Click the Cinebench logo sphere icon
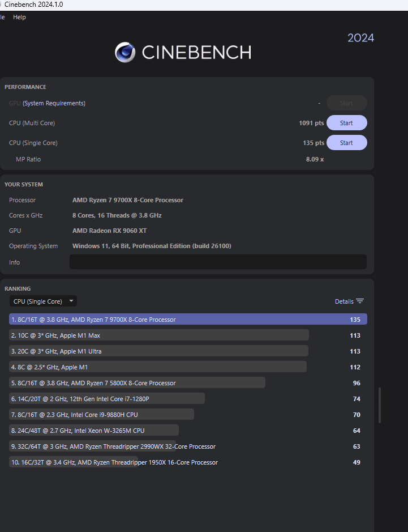 pyautogui.click(x=125, y=52)
